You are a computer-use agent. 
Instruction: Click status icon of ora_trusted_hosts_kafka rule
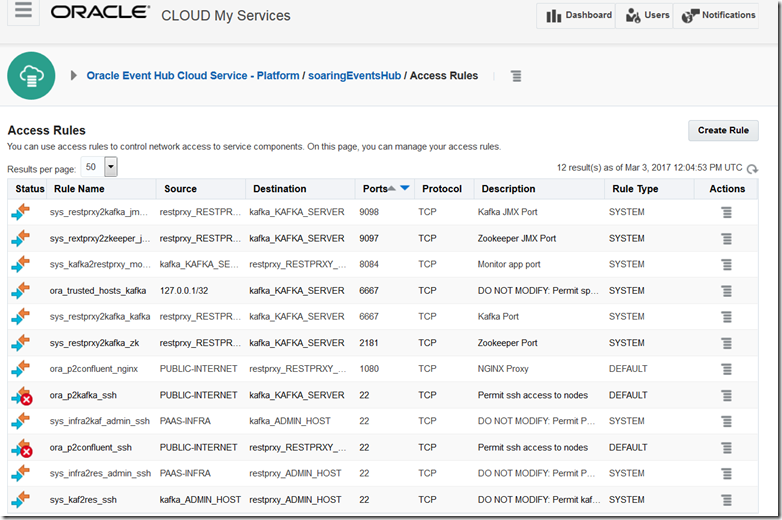[x=21, y=291]
